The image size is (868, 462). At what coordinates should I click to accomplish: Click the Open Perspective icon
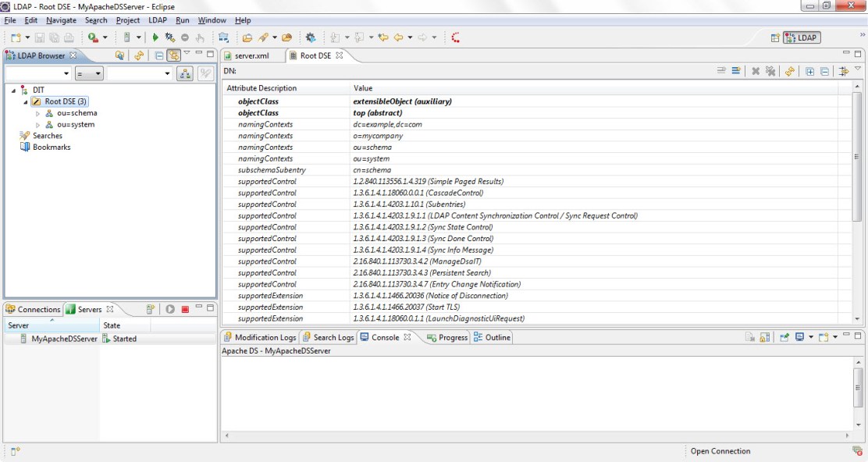775,37
